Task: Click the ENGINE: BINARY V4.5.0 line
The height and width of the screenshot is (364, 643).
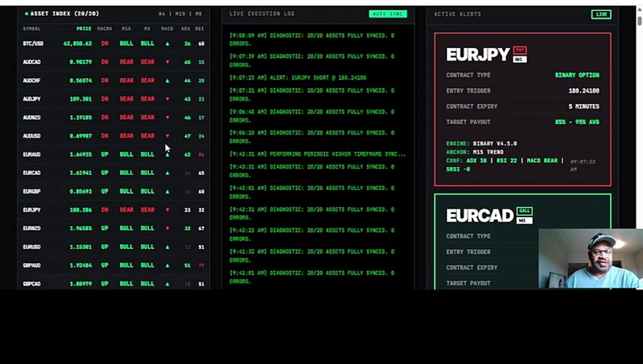Action: click(x=481, y=144)
